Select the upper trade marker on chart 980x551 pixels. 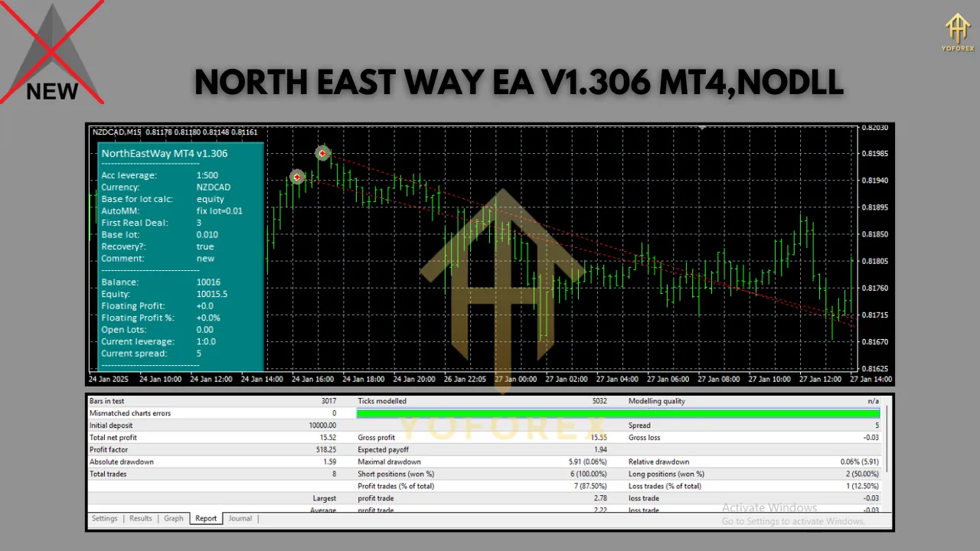(x=323, y=154)
